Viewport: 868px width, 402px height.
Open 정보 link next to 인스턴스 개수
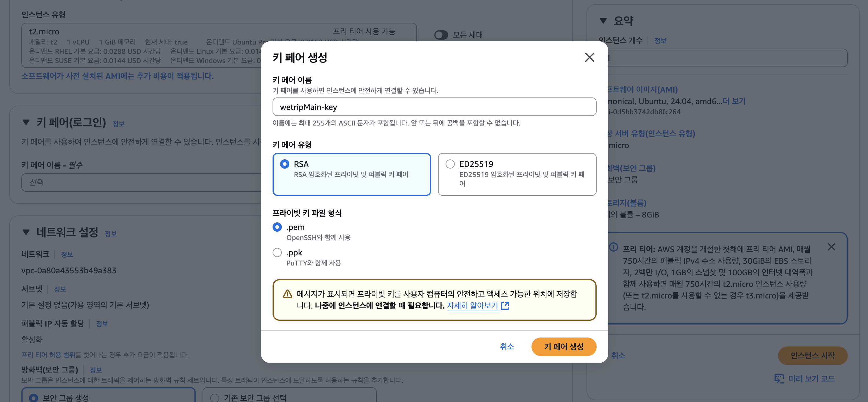(660, 41)
